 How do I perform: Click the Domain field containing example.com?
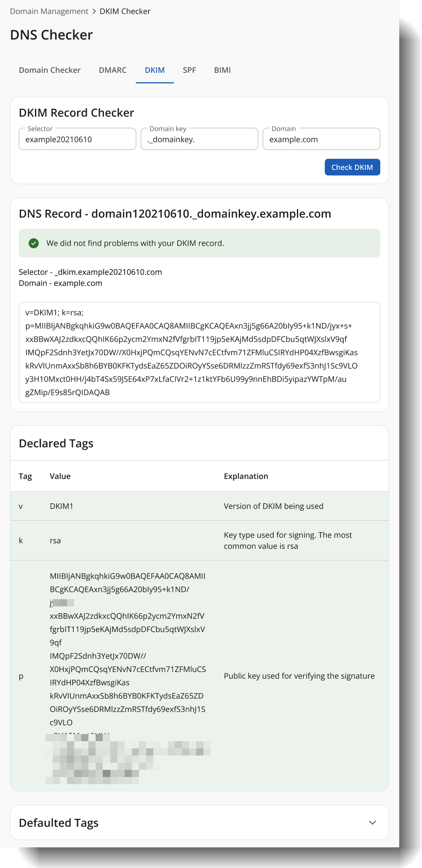(321, 139)
